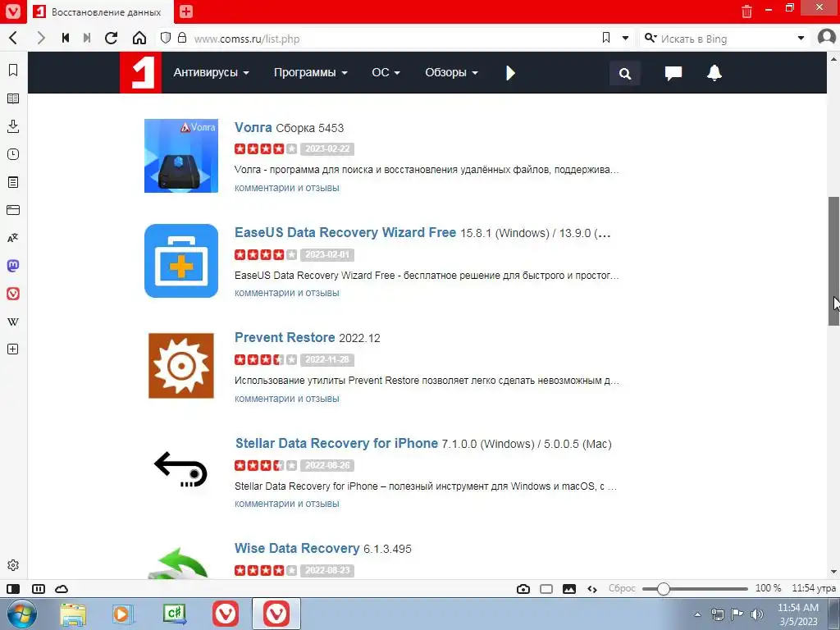Viewport: 840px width, 630px height.
Task: Open the Notes panel
Action: coord(13,182)
